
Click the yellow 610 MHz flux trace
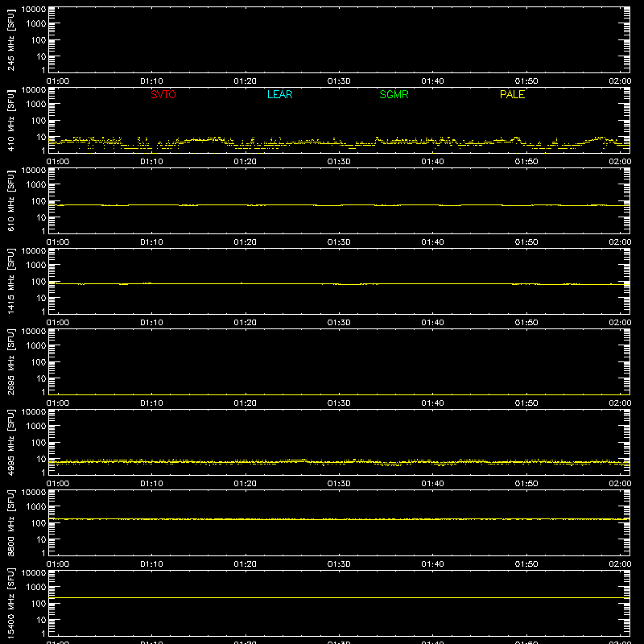point(339,205)
